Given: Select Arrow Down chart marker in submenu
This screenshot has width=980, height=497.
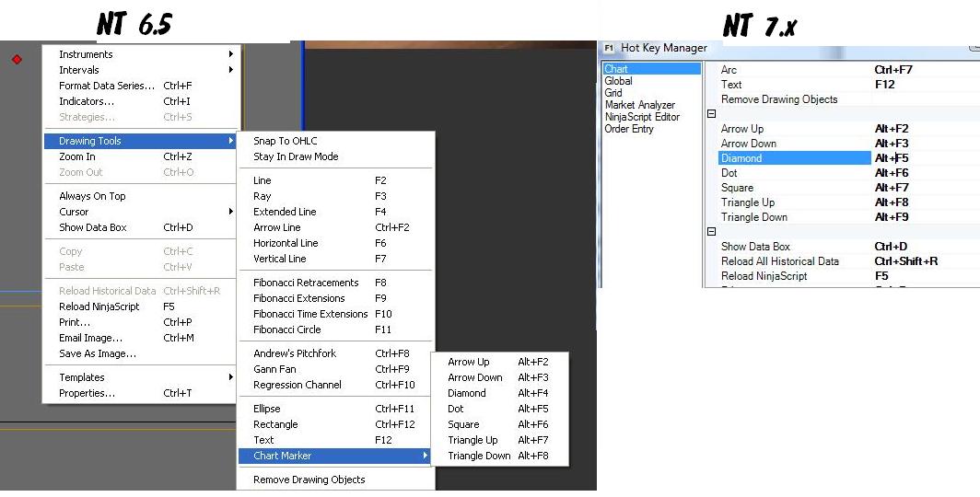Looking at the screenshot, I should pos(500,377).
